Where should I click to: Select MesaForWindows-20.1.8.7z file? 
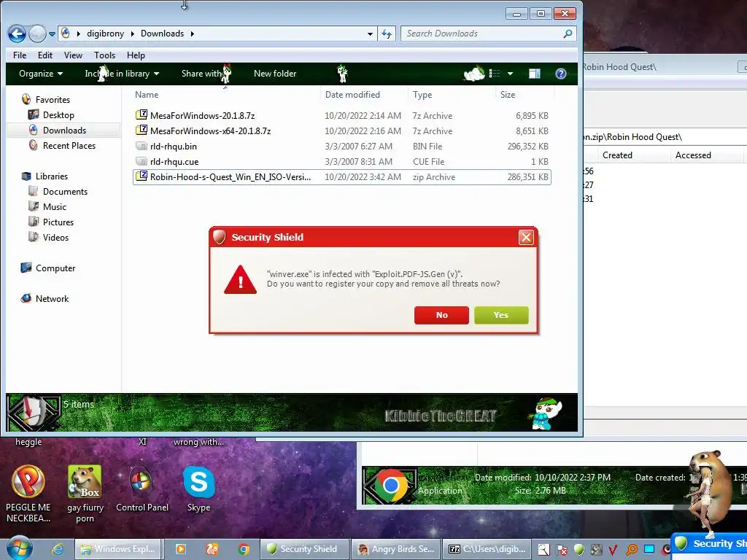point(341,116)
